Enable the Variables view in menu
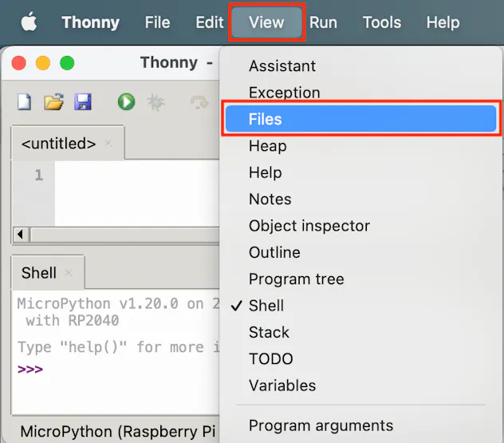The image size is (504, 443). point(282,386)
